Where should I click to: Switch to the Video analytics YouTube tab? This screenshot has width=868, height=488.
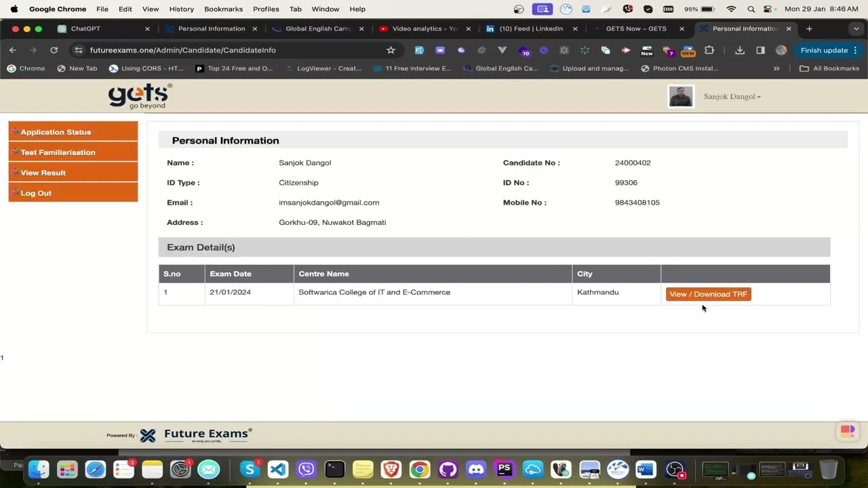pyautogui.click(x=425, y=28)
